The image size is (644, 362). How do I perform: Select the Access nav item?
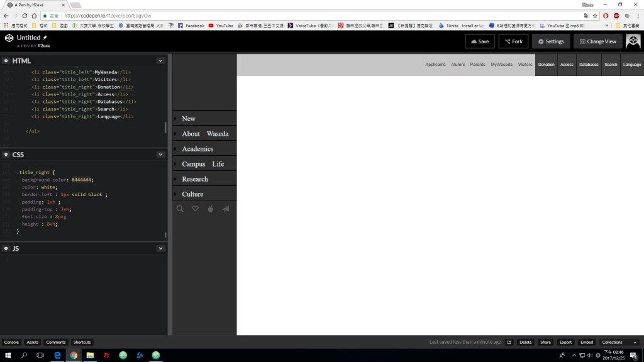567,65
